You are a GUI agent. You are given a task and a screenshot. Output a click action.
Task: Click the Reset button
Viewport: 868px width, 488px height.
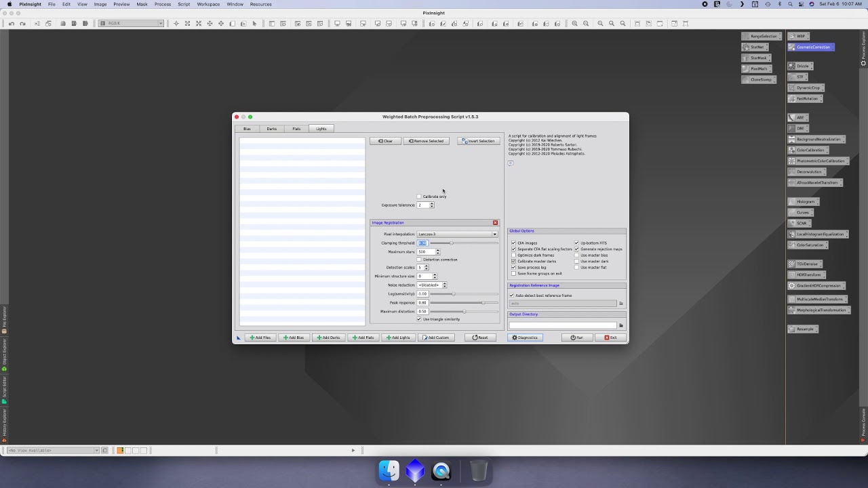pyautogui.click(x=480, y=338)
